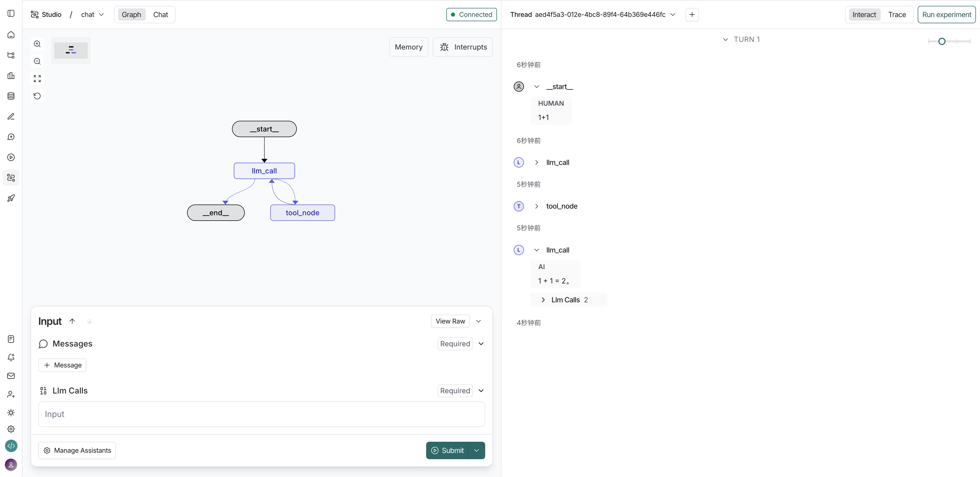
Task: Open the datasets database sidebar icon
Action: coord(11,96)
